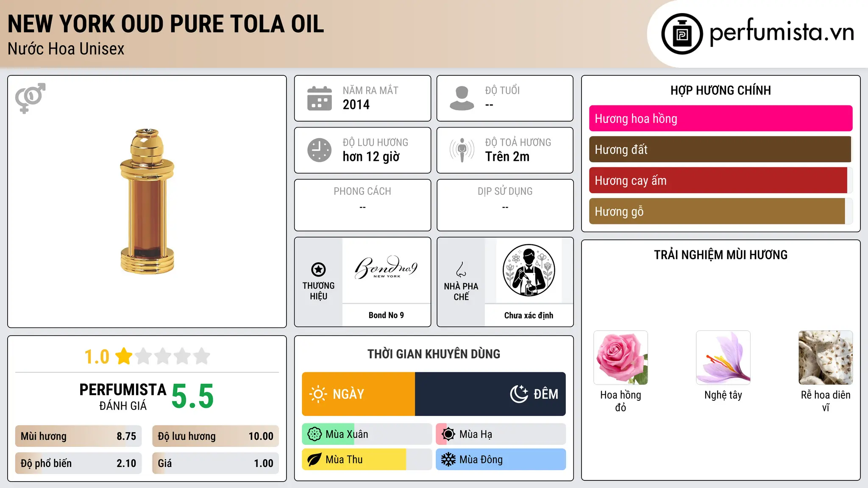Click the Hương gỗ accord bar
The width and height of the screenshot is (868, 488).
[721, 211]
